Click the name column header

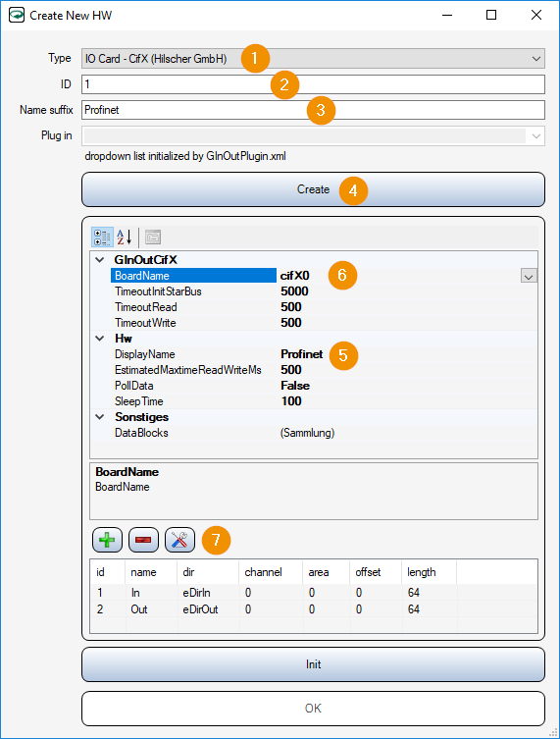(151, 572)
